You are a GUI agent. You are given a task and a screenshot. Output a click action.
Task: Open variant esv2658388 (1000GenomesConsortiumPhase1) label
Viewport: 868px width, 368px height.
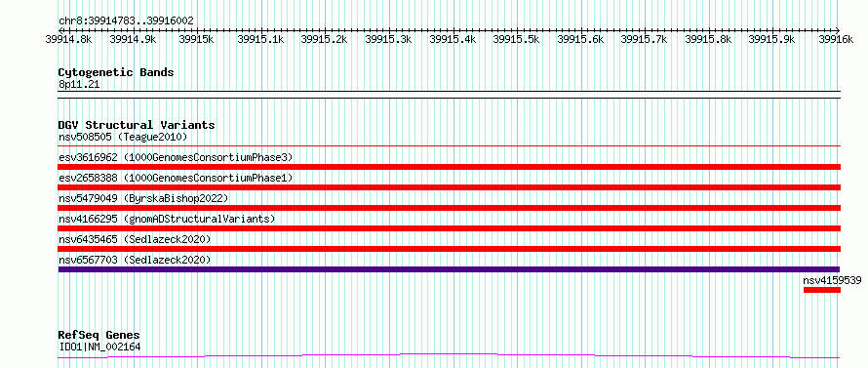[x=176, y=178]
